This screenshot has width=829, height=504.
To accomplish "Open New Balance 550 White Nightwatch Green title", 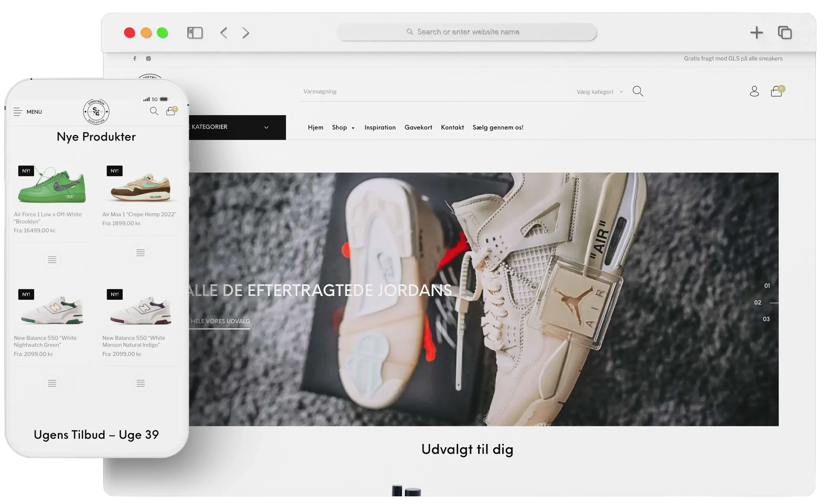I will 46,342.
